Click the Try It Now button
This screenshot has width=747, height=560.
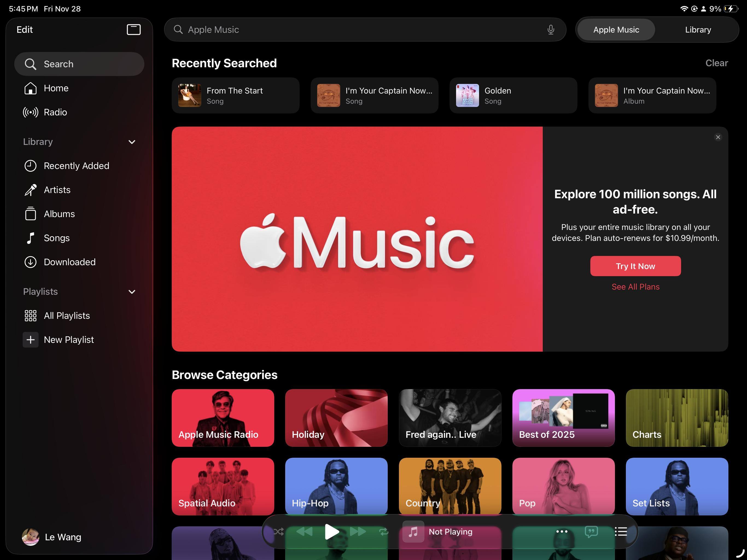click(x=635, y=266)
